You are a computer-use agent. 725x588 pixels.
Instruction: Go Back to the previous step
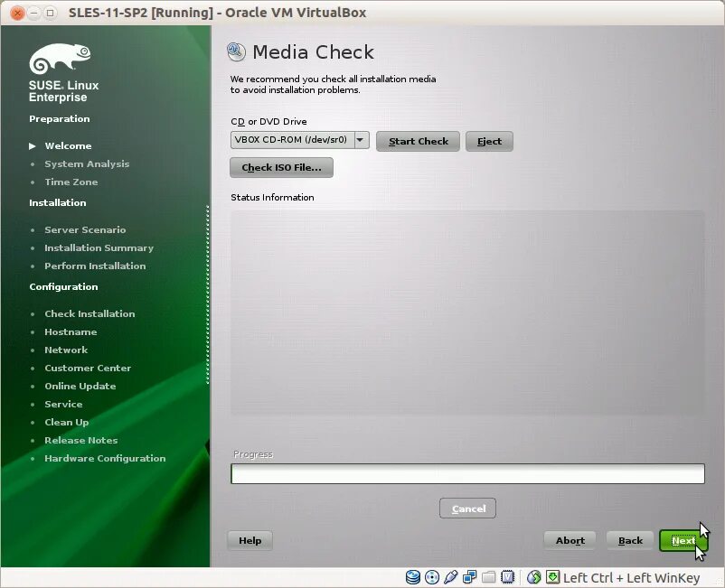tap(630, 540)
